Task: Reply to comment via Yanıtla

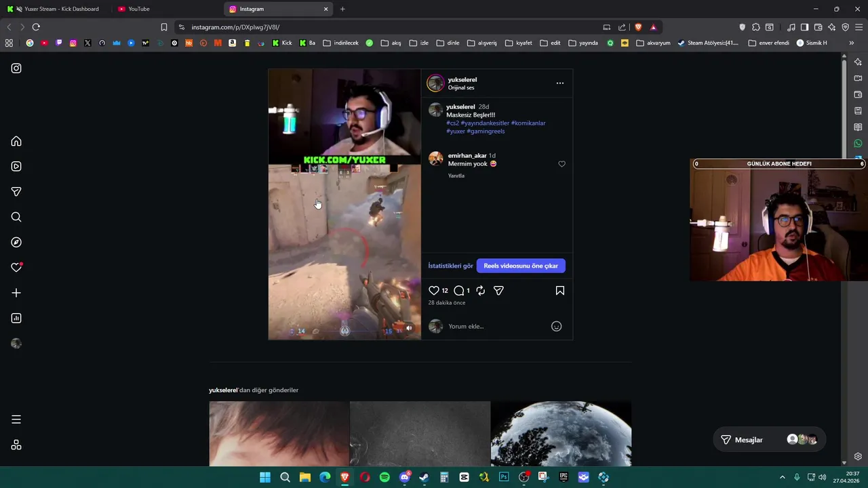Action: [x=456, y=176]
